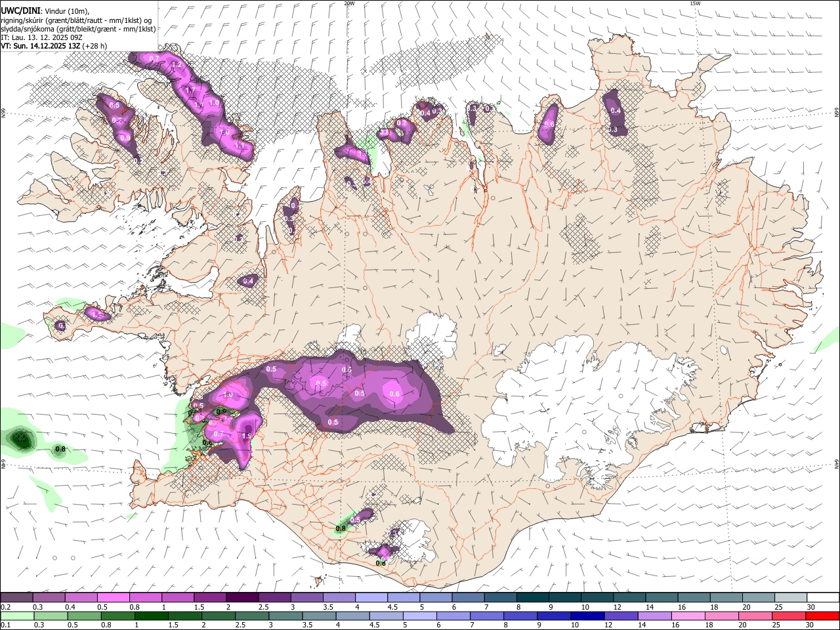Click the white upper swatch after 30
The height and width of the screenshot is (630, 840).
[x=823, y=597]
